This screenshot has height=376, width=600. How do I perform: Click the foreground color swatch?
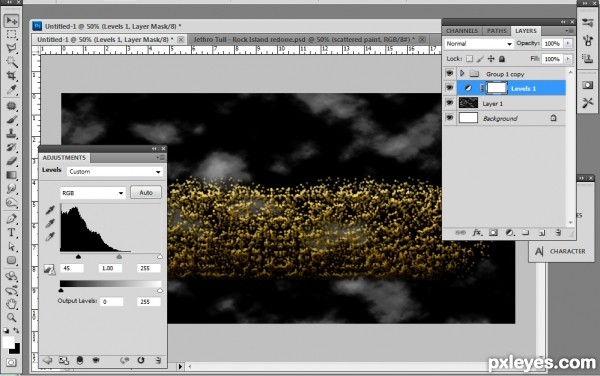8,342
